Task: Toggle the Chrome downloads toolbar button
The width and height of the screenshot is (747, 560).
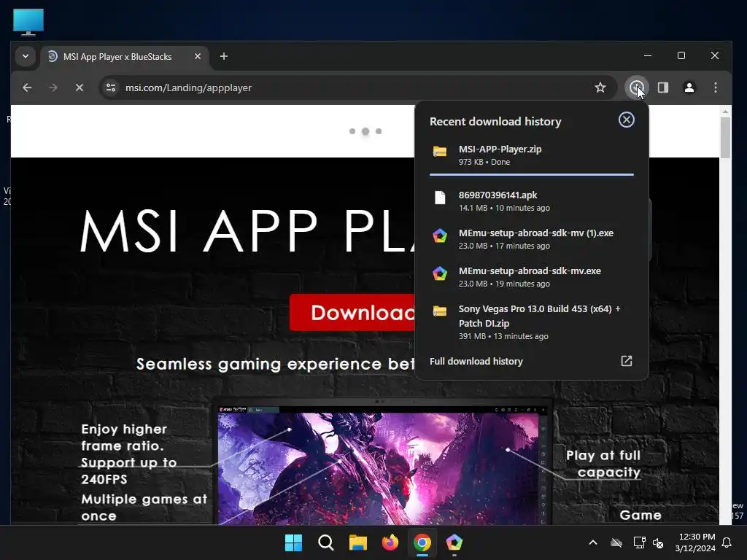Action: [636, 87]
